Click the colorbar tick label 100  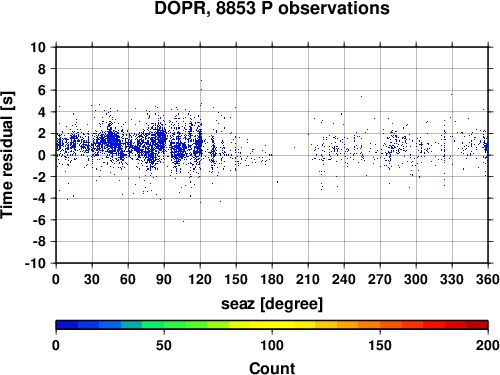(272, 346)
